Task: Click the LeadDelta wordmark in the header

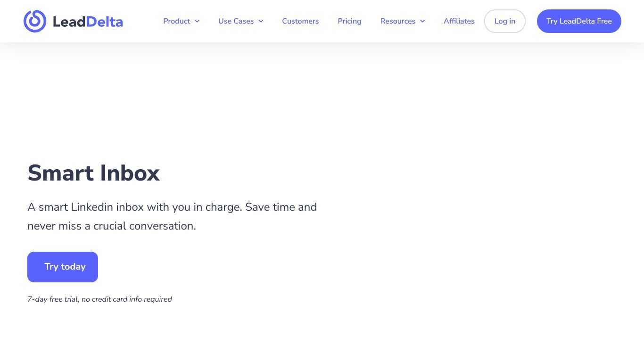Action: (x=88, y=22)
